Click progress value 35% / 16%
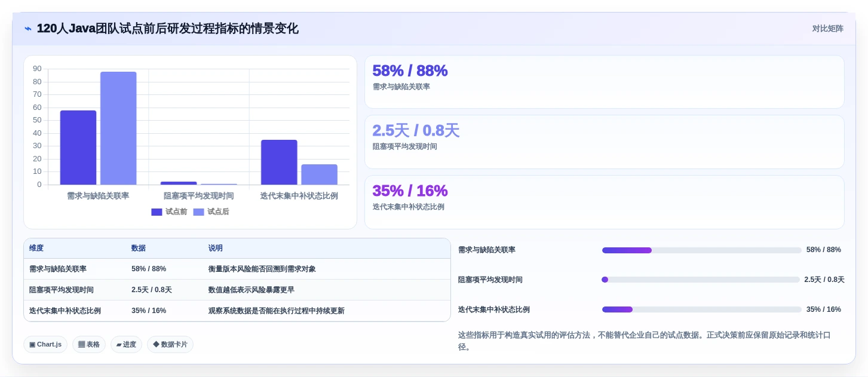The height and width of the screenshot is (377, 868). [824, 309]
